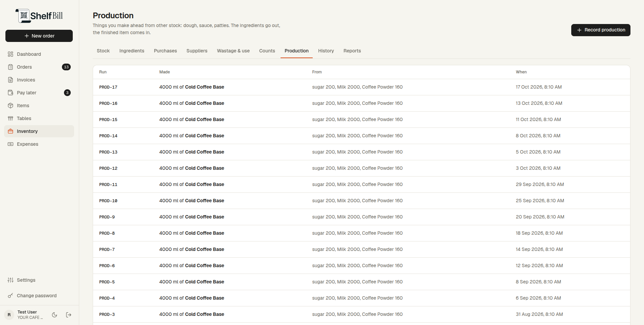Open the Ingredients tab
Image resolution: width=644 pixels, height=325 pixels.
(132, 51)
